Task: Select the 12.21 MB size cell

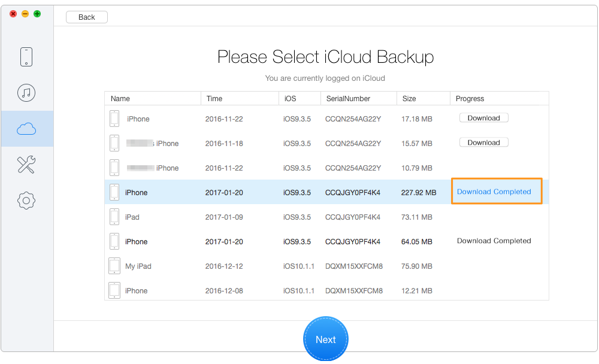Action: pyautogui.click(x=417, y=291)
